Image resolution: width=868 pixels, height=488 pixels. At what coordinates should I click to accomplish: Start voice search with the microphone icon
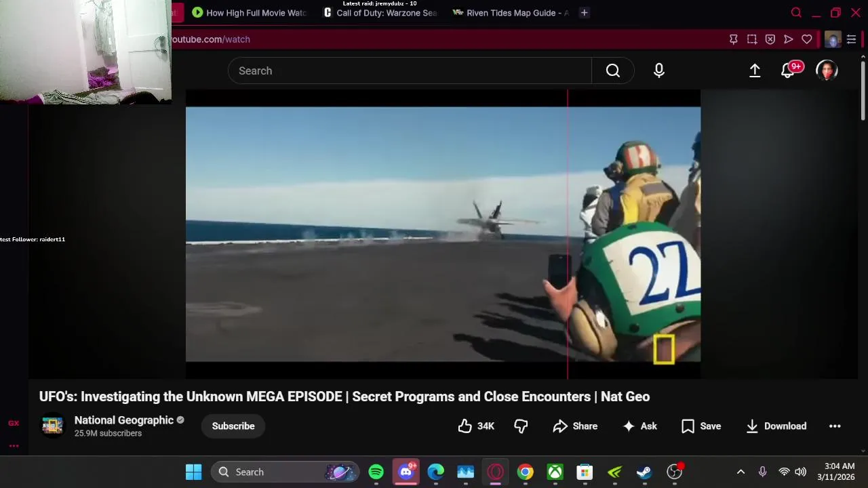pyautogui.click(x=659, y=70)
